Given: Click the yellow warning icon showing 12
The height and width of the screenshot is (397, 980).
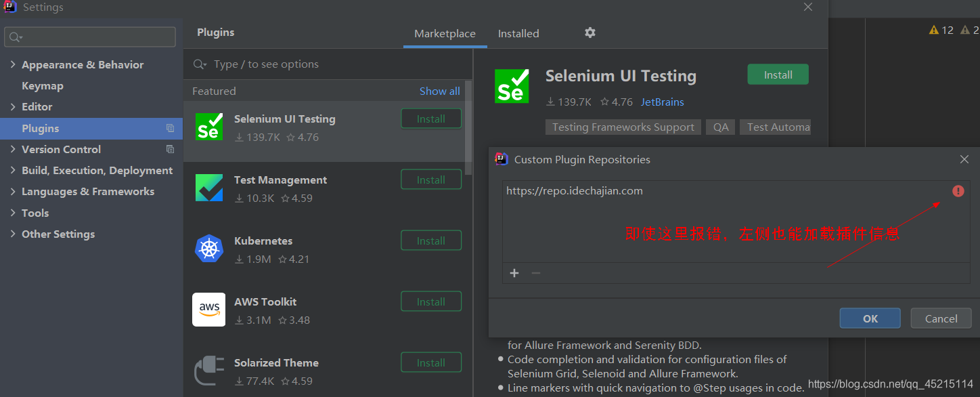Looking at the screenshot, I should (x=934, y=30).
